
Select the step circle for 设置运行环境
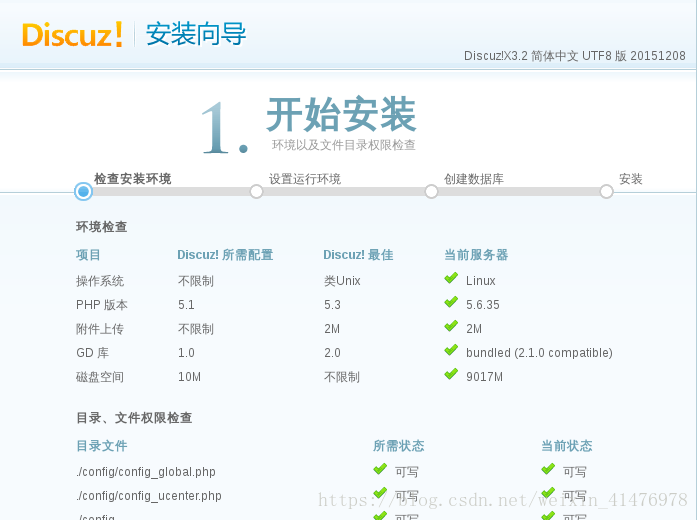click(256, 192)
